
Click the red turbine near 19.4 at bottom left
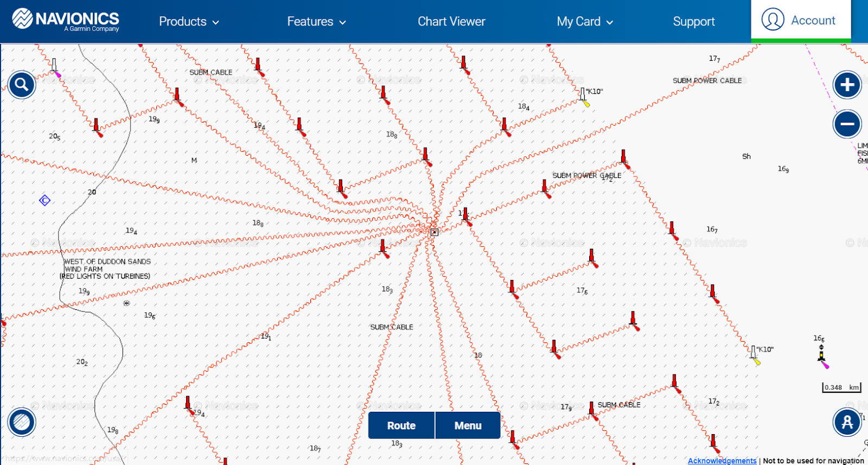coord(189,405)
